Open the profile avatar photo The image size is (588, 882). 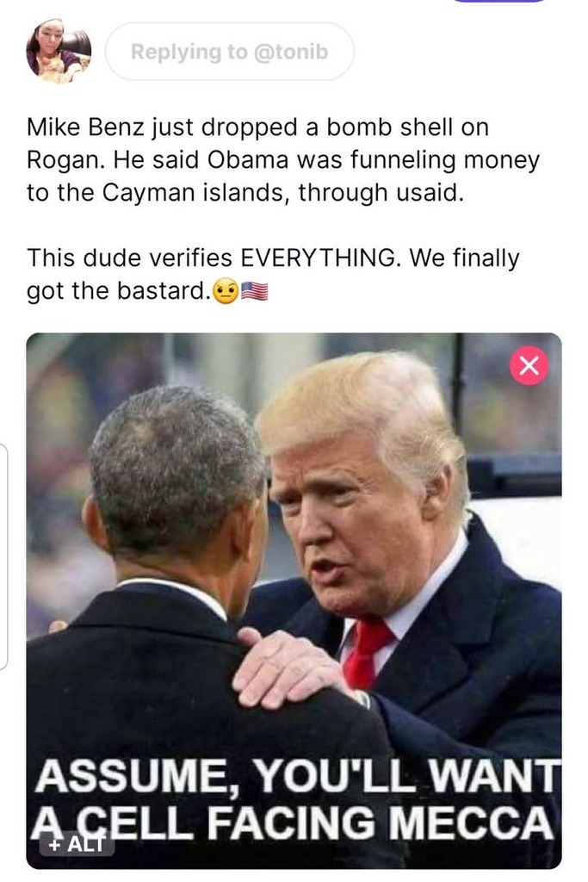coord(59,52)
